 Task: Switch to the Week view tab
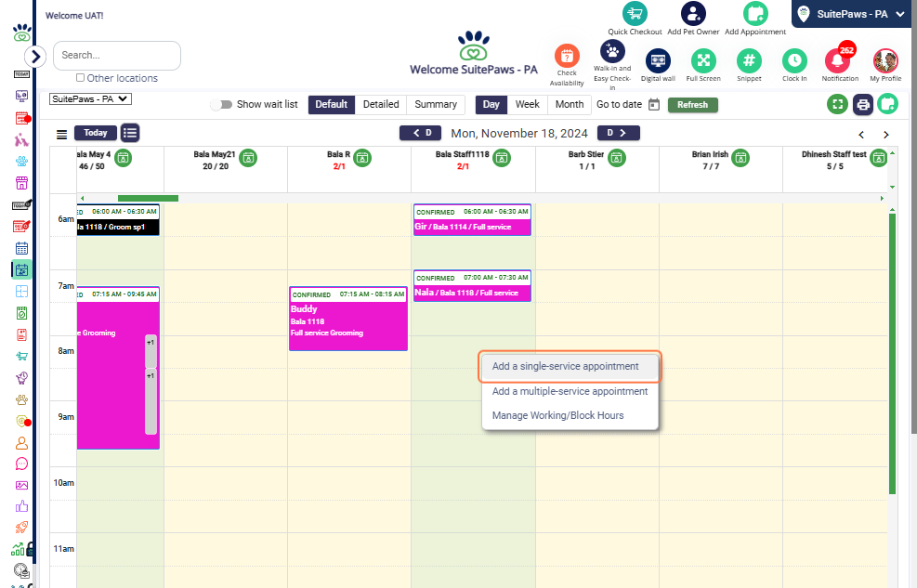click(x=528, y=105)
